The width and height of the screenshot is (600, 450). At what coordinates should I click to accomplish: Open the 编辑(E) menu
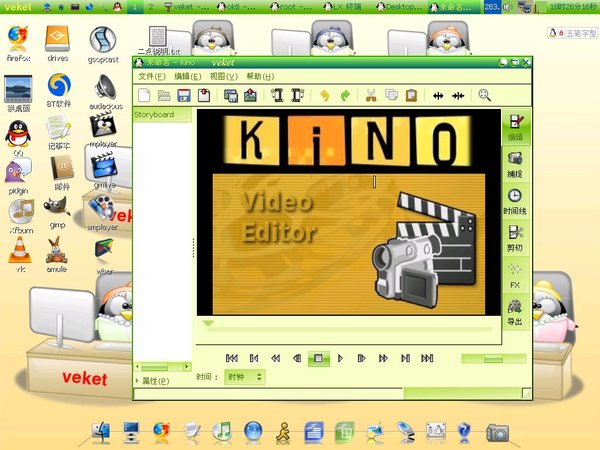188,77
